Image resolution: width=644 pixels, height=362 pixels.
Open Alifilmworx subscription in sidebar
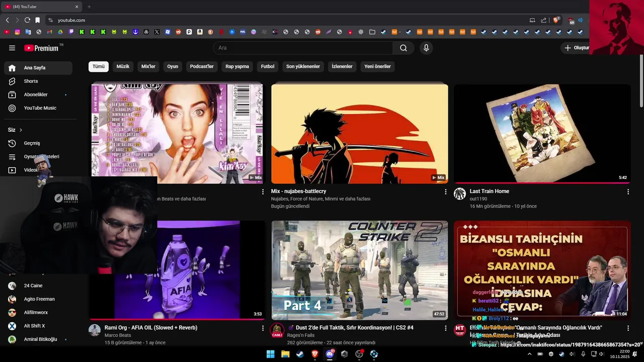(38, 312)
